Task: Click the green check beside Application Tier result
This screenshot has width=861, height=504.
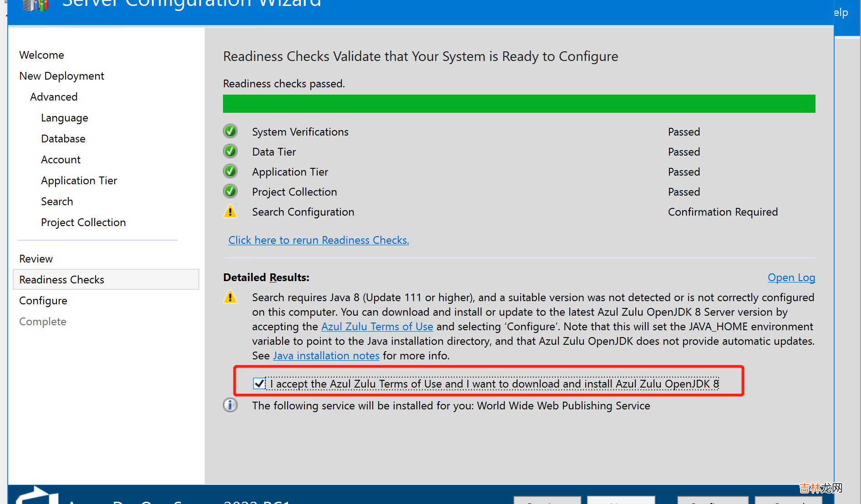Action: (x=230, y=171)
